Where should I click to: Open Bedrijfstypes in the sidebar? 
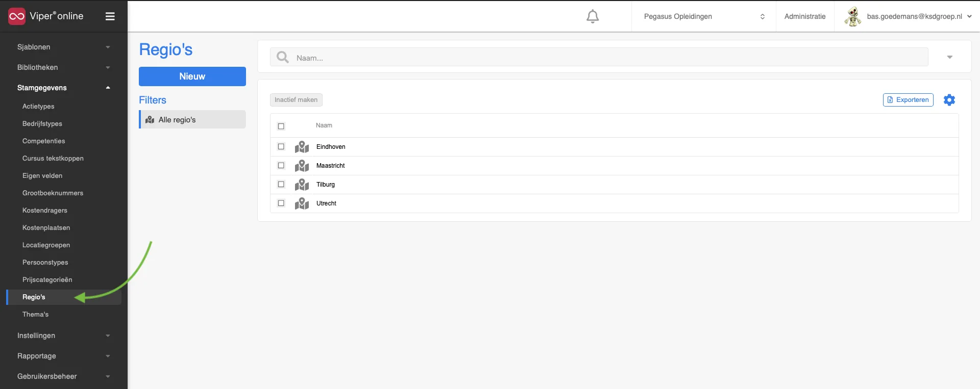(x=42, y=124)
